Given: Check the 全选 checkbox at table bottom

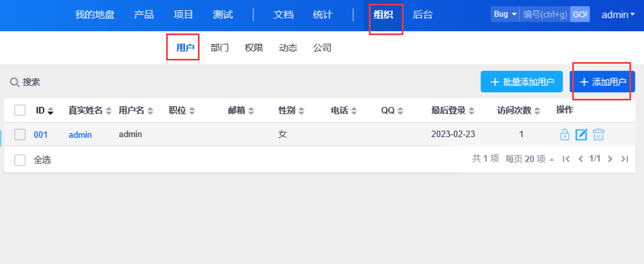Looking at the screenshot, I should [x=20, y=160].
